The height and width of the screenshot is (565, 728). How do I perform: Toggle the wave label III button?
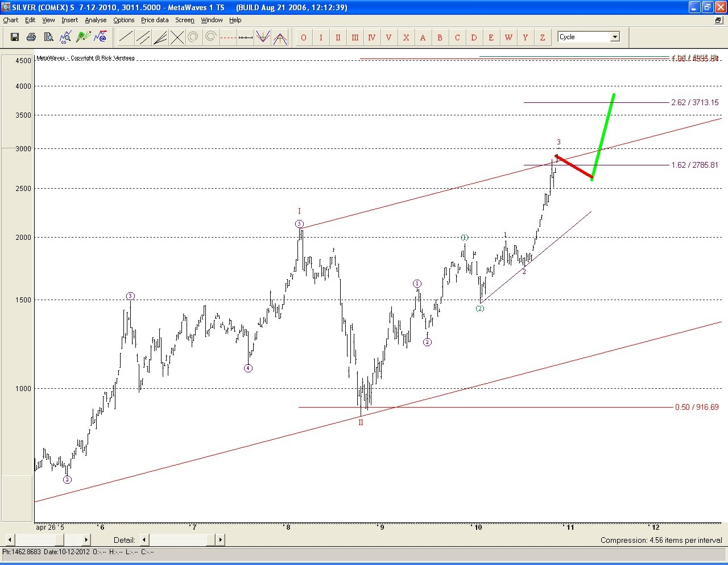pos(355,38)
